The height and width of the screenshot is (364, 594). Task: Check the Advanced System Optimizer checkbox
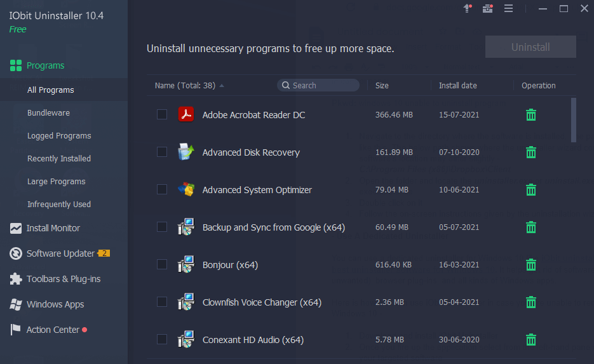pos(162,189)
